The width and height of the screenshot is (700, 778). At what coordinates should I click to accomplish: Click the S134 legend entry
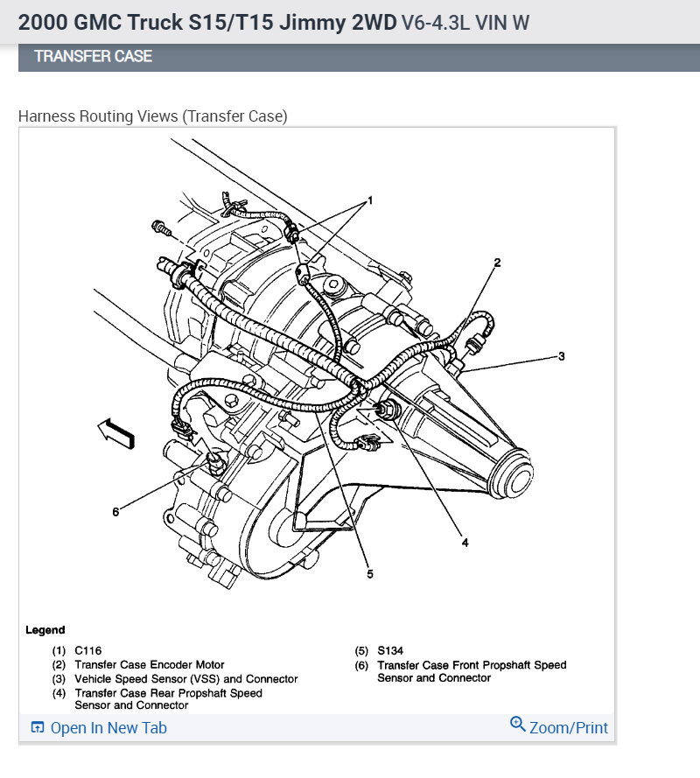[x=392, y=651]
